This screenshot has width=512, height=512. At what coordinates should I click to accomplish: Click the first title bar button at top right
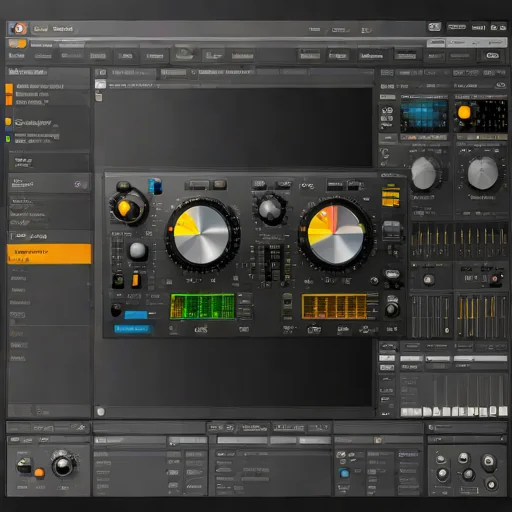point(434,27)
